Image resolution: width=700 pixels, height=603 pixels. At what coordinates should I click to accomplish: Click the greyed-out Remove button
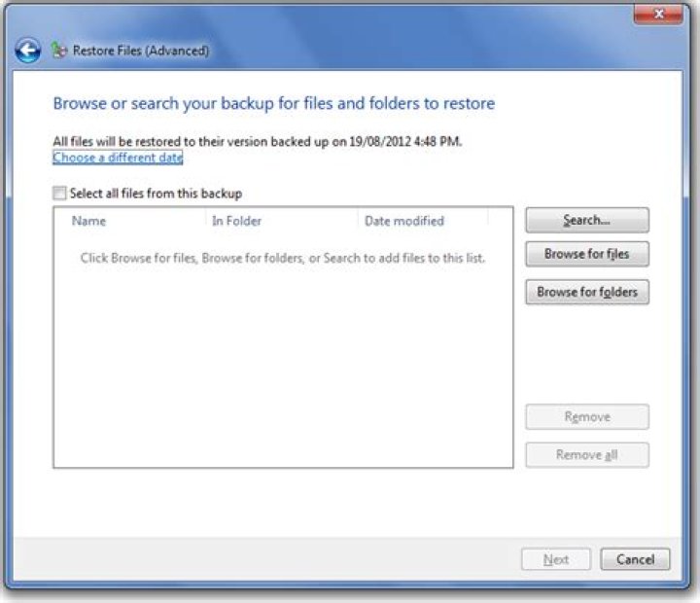[587, 416]
